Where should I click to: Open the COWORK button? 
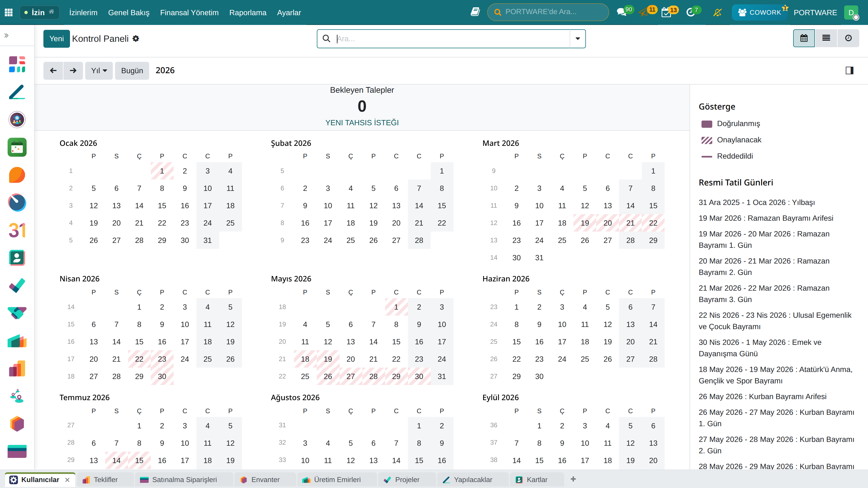coord(759,12)
